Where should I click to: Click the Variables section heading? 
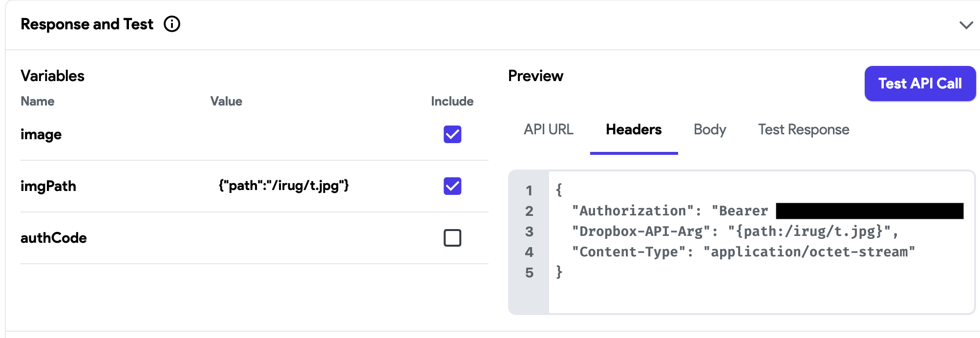click(x=52, y=76)
